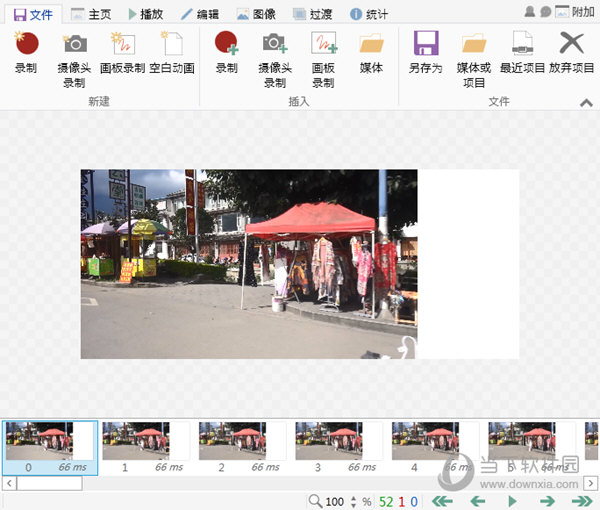Viewport: 600px width, 510px height.
Task: Click the play button in bottom bar
Action: [x=512, y=501]
